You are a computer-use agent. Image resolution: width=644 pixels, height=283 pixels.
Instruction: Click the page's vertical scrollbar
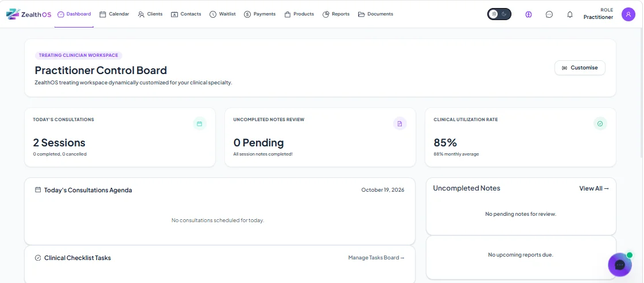(642, 93)
